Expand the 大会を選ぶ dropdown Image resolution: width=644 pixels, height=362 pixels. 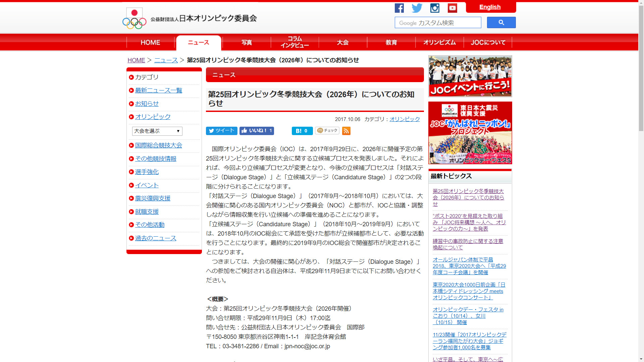157,131
